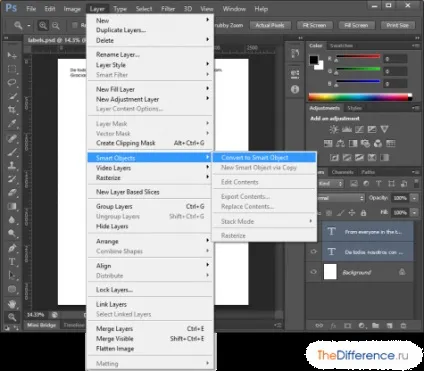424x371 pixels.
Task: Expand the Layer Style submenu
Action: pyautogui.click(x=150, y=65)
